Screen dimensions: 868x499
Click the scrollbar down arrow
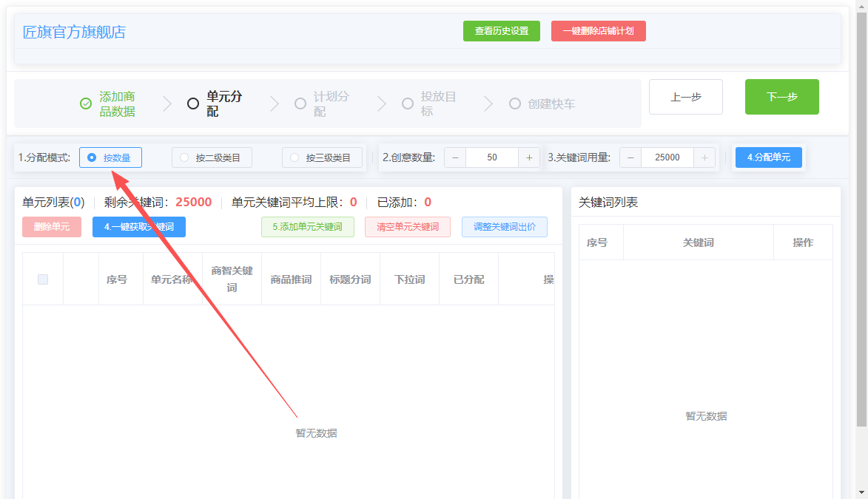pos(861,492)
